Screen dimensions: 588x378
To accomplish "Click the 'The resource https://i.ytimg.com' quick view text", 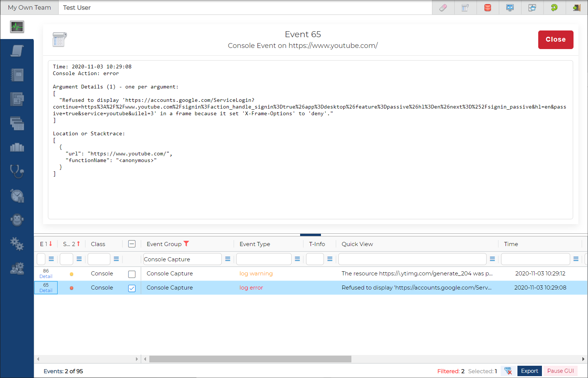I will click(x=417, y=274).
